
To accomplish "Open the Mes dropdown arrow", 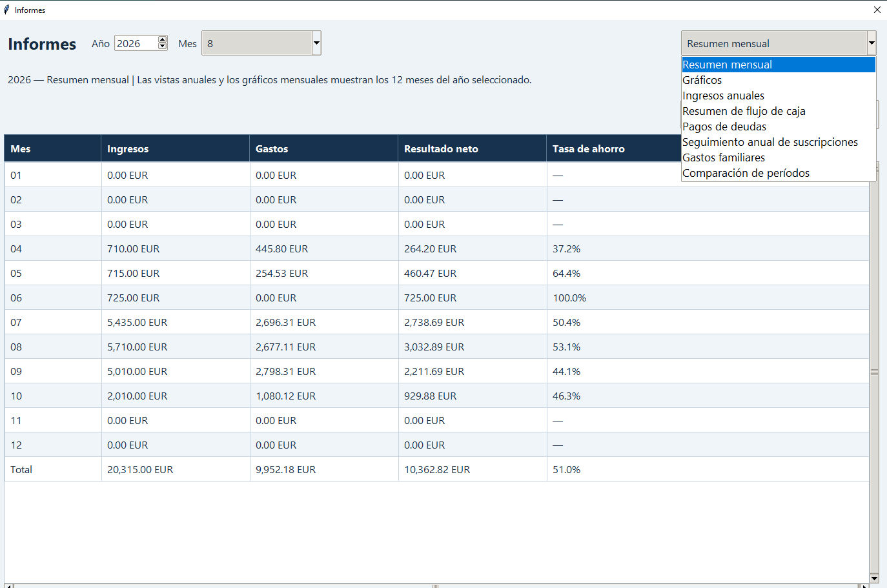I will [x=316, y=43].
